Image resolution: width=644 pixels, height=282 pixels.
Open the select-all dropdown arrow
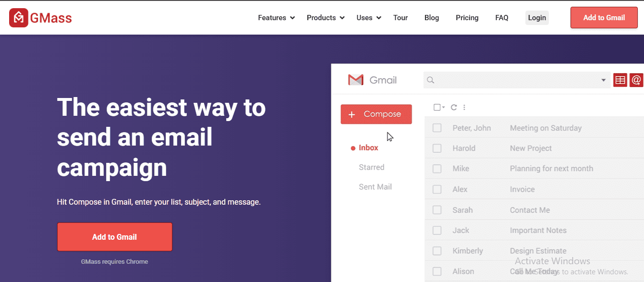coord(444,107)
